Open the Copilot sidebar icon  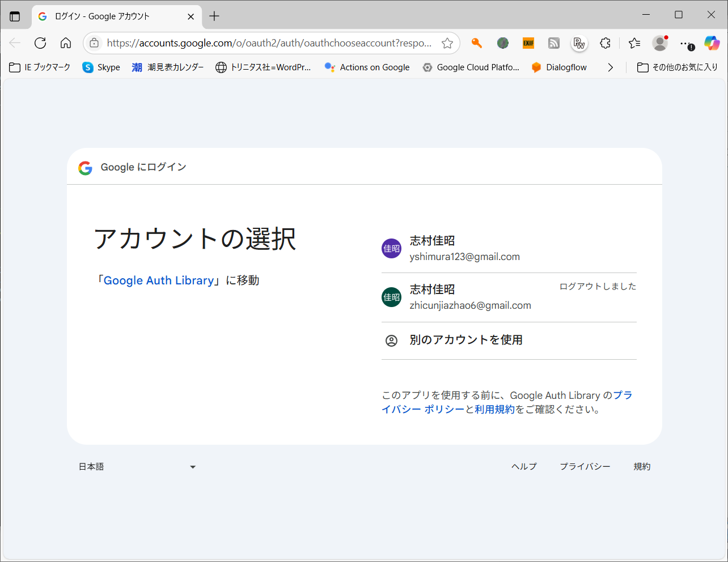[712, 43]
